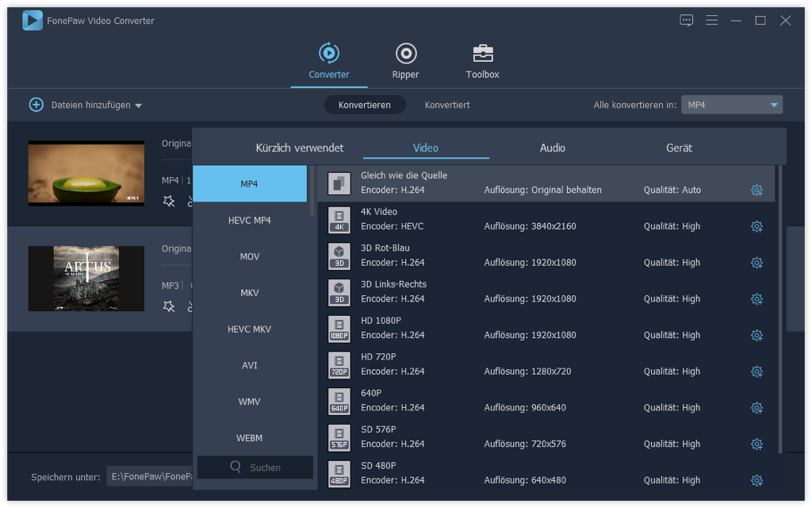Open settings gear for HD 1080P preset
812x508 pixels.
click(756, 336)
